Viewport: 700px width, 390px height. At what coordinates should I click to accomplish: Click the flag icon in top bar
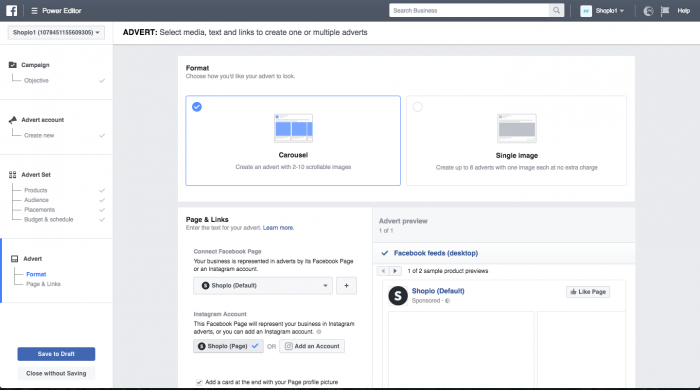click(665, 10)
